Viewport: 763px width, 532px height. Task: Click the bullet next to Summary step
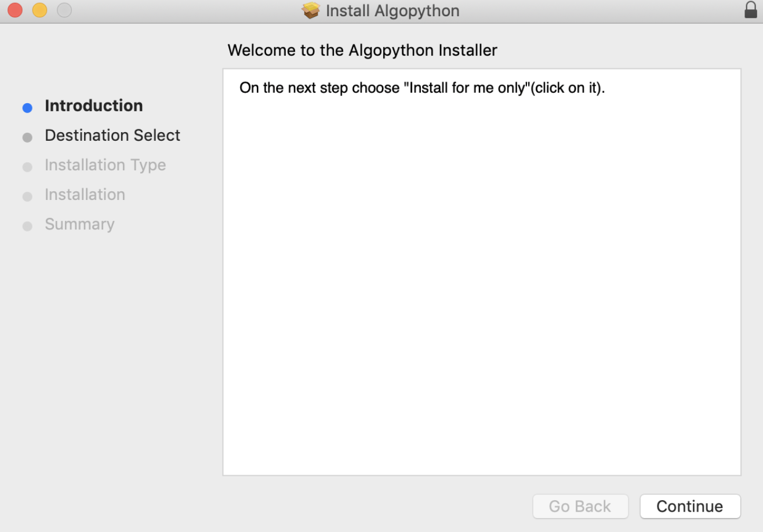(x=27, y=226)
